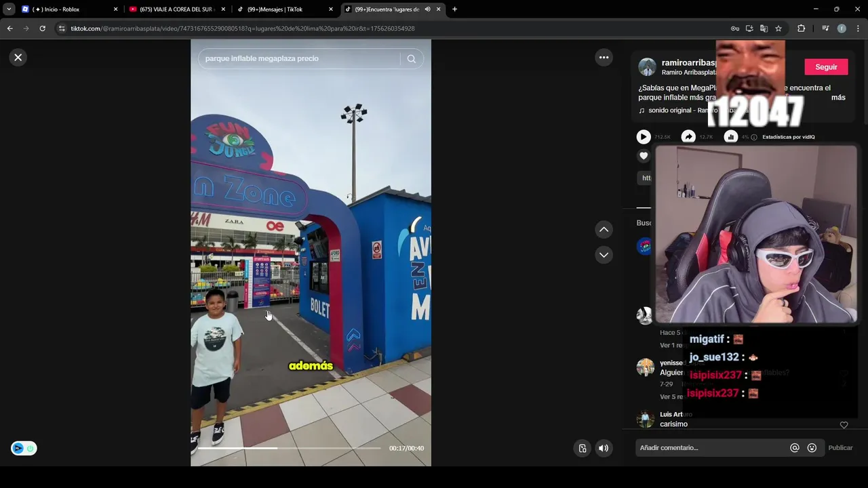
Task: Open the password key icon in address bar
Action: click(734, 28)
